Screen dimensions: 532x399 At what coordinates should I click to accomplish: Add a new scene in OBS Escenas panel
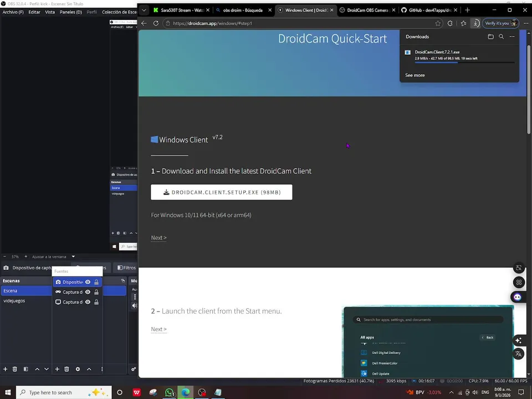(5, 369)
